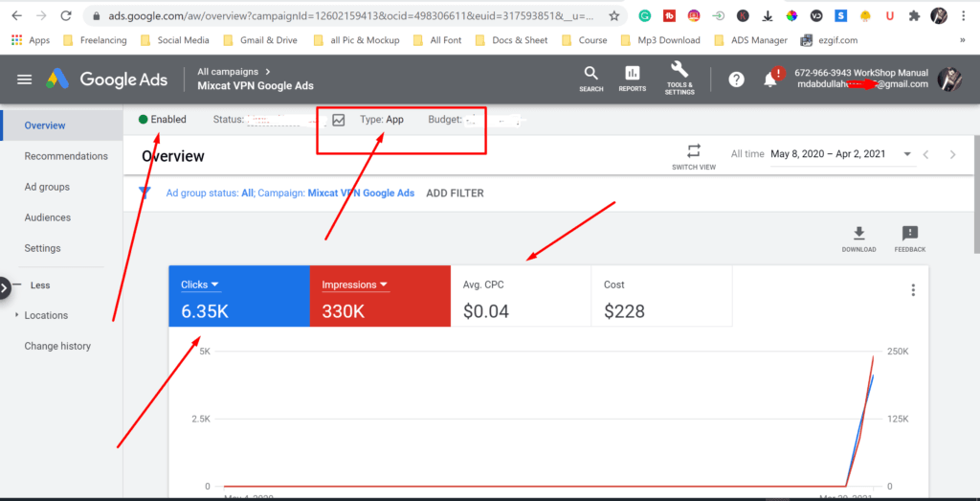View notifications bell icon

coord(771,79)
